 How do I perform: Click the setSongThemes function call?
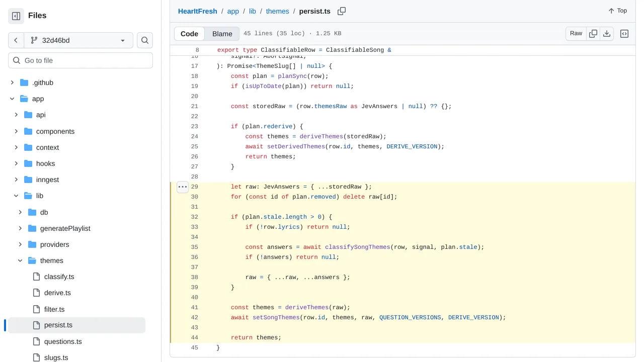pos(276,318)
